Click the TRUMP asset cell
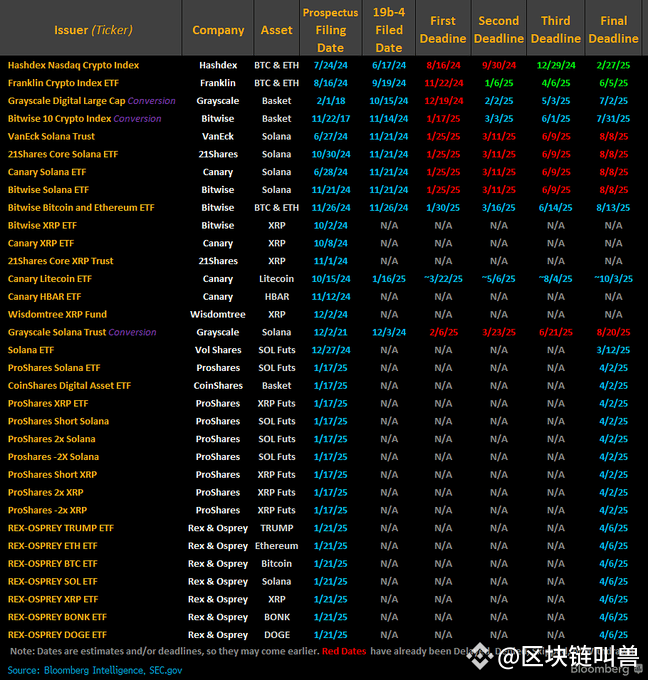 277,528
